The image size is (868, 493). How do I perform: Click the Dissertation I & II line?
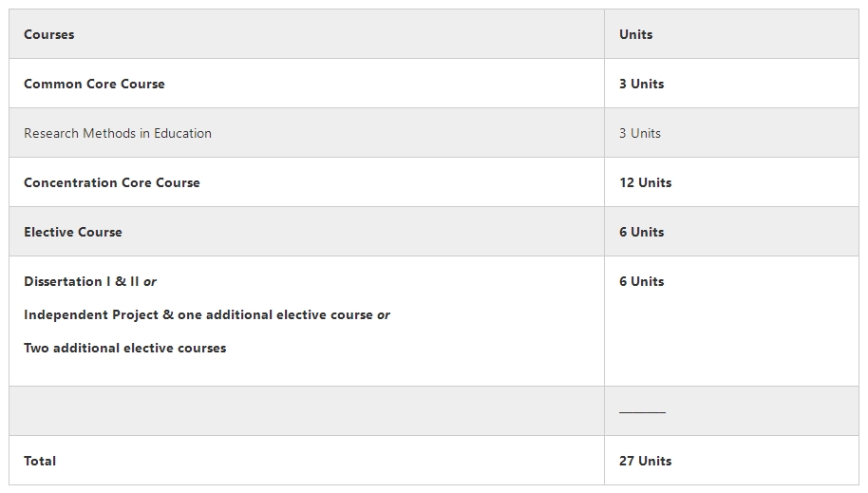(x=89, y=281)
